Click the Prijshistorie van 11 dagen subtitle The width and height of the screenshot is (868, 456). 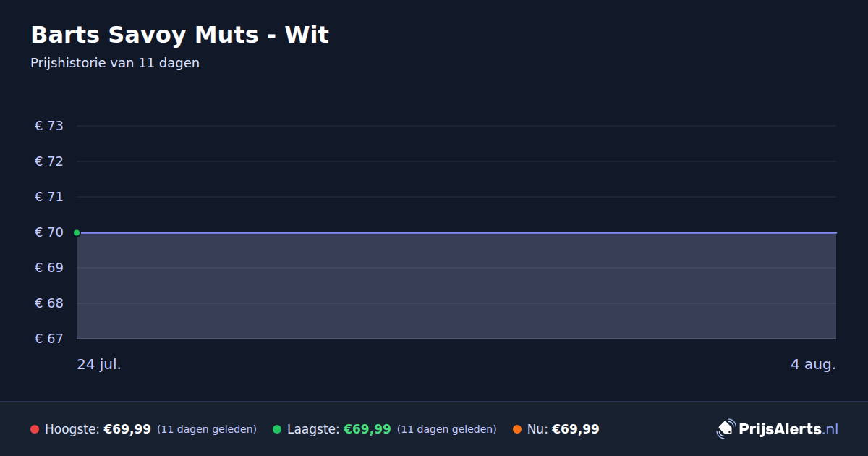coord(115,63)
